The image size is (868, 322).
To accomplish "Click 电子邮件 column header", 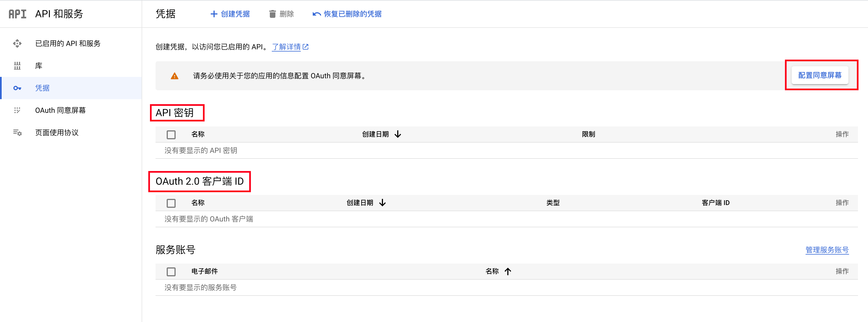I will tap(205, 272).
